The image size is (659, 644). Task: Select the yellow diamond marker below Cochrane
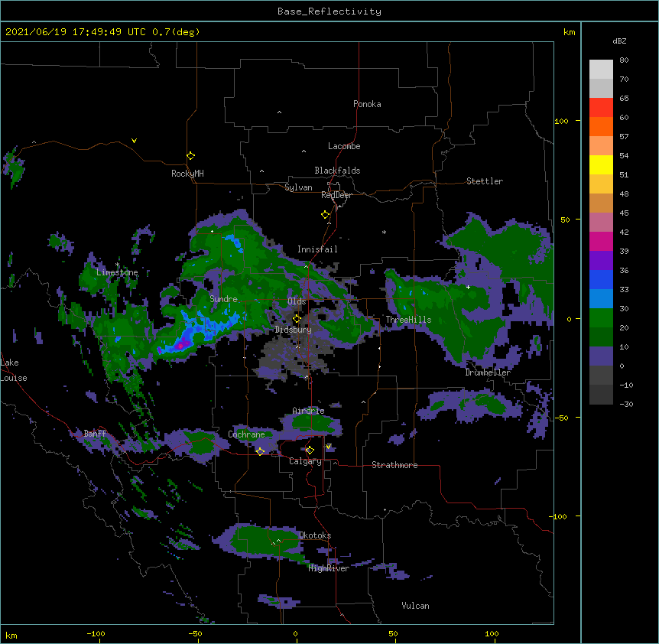click(260, 451)
